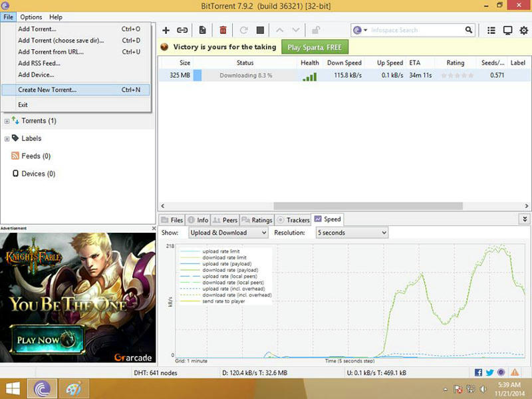Viewport: 532px width, 399px height.
Task: Expand the Torrents tree node
Action: [7, 121]
